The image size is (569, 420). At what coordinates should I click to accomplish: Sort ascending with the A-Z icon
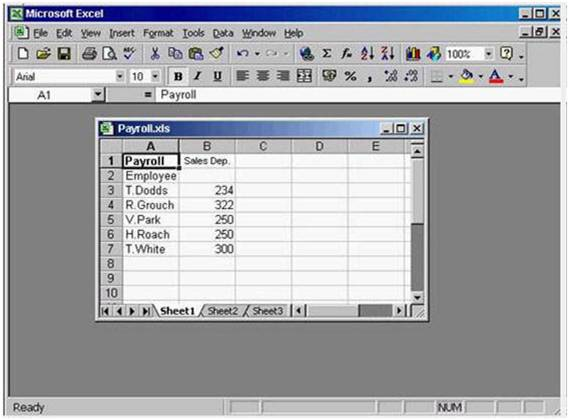coord(367,54)
